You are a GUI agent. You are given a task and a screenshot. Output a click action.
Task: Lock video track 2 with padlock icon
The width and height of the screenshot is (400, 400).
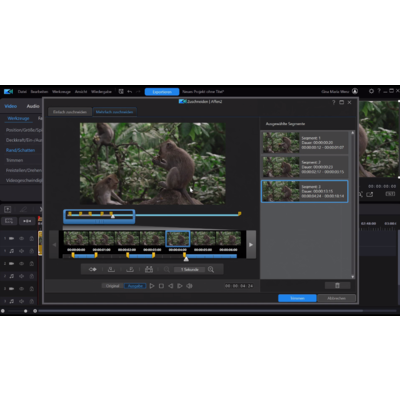click(x=31, y=264)
